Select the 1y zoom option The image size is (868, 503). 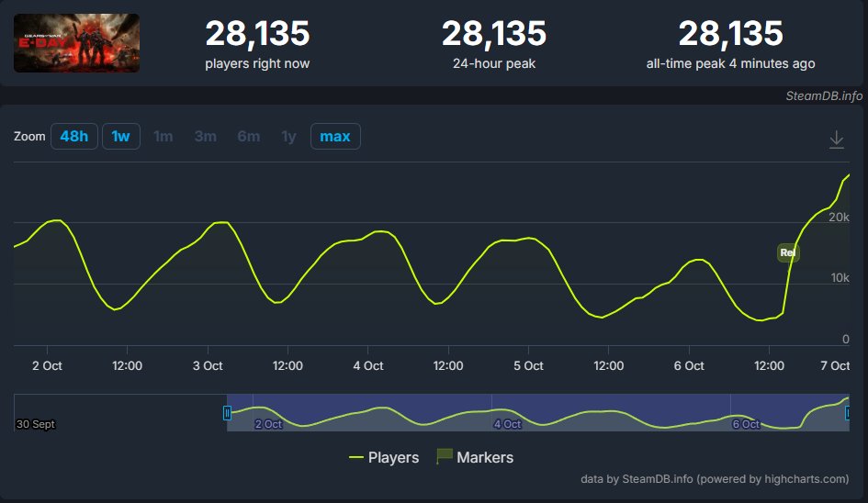click(x=289, y=136)
